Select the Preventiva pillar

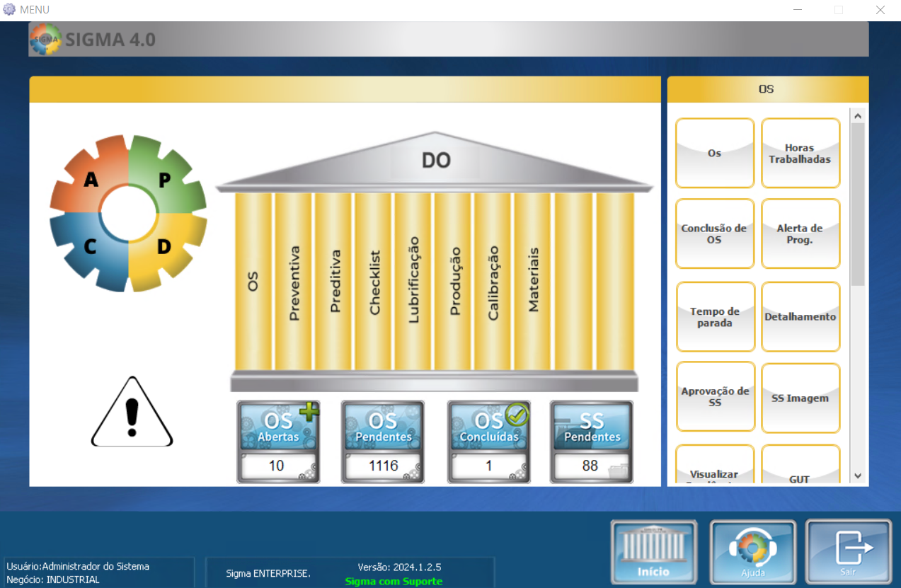(294, 282)
